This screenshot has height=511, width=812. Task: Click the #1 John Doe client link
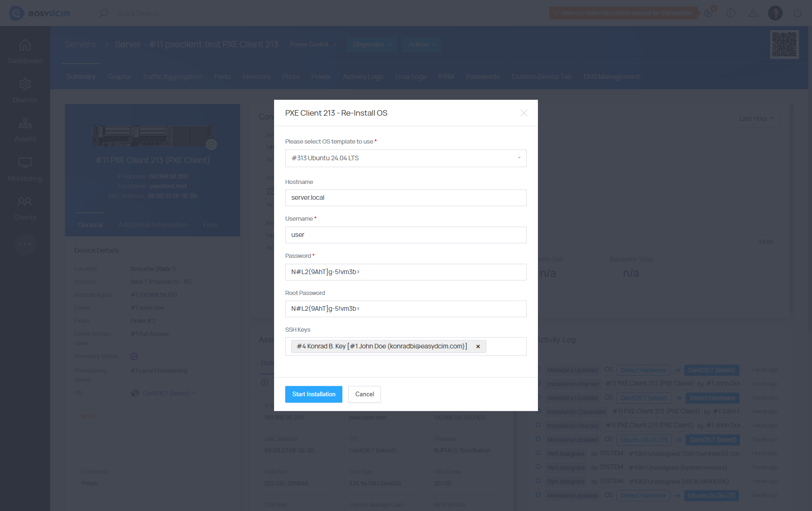click(x=147, y=308)
